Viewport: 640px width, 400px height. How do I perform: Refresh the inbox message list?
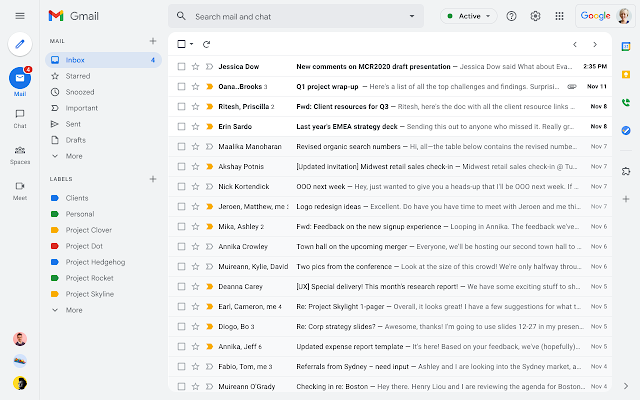(206, 44)
